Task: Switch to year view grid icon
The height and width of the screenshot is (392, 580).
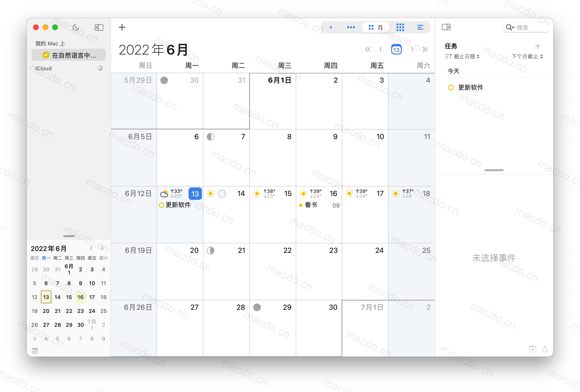Action: 400,27
